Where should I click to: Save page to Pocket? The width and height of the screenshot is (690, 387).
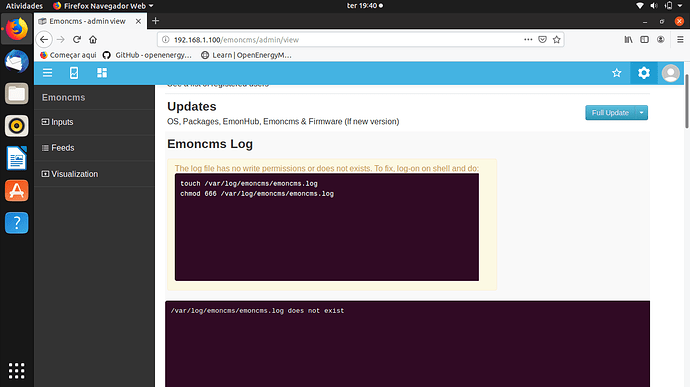(543, 40)
